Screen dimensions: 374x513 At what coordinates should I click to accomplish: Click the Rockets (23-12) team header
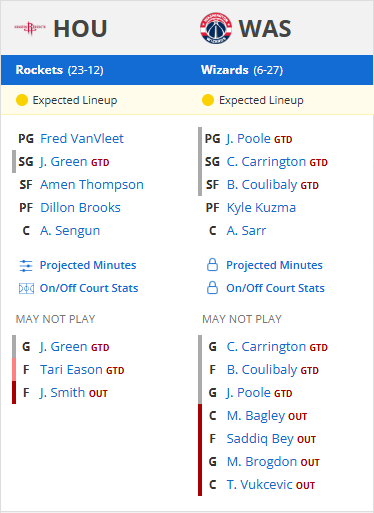(x=60, y=70)
